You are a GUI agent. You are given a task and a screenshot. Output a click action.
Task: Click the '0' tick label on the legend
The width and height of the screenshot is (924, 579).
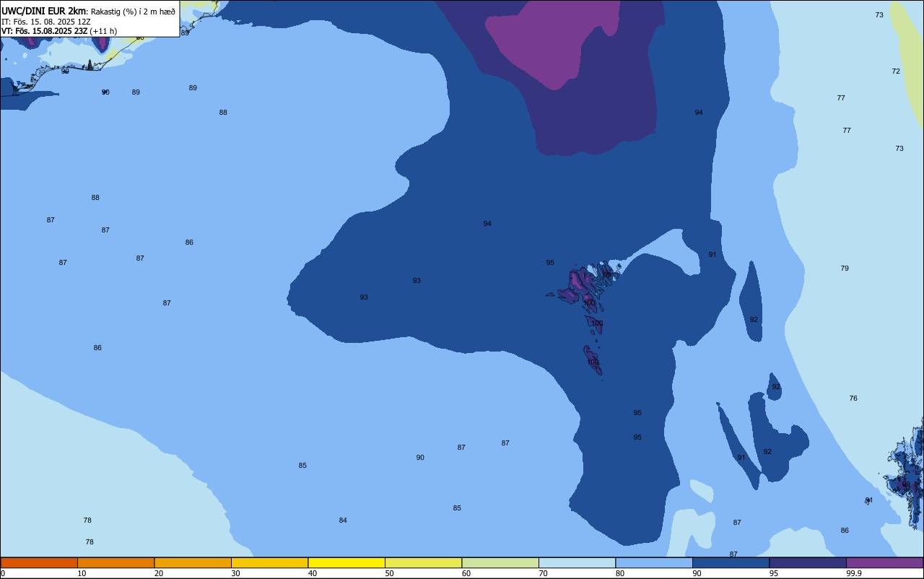point(3,573)
